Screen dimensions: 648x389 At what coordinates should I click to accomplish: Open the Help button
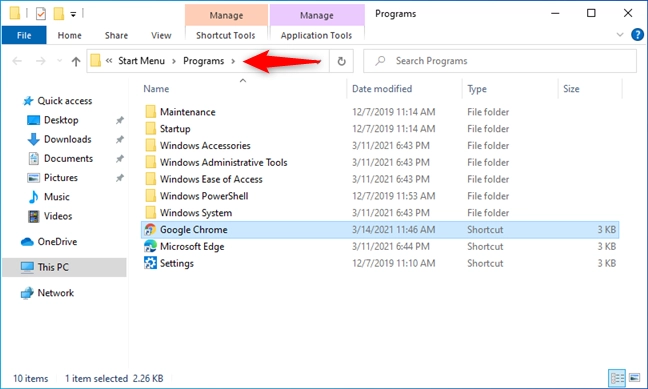point(637,35)
